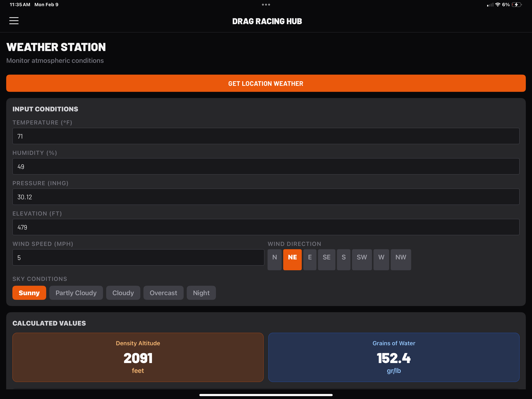The height and width of the screenshot is (399, 532).
Task: Set wind direction to SE
Action: [326, 259]
